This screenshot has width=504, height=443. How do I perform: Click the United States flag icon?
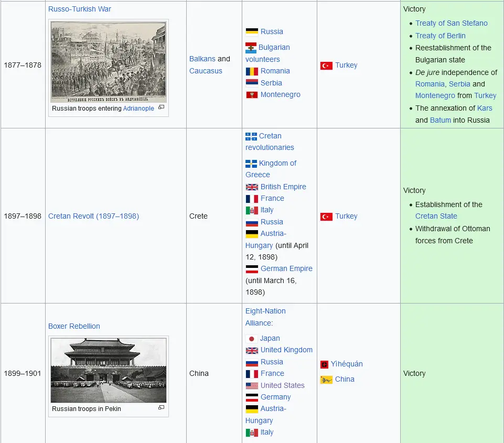pos(252,385)
